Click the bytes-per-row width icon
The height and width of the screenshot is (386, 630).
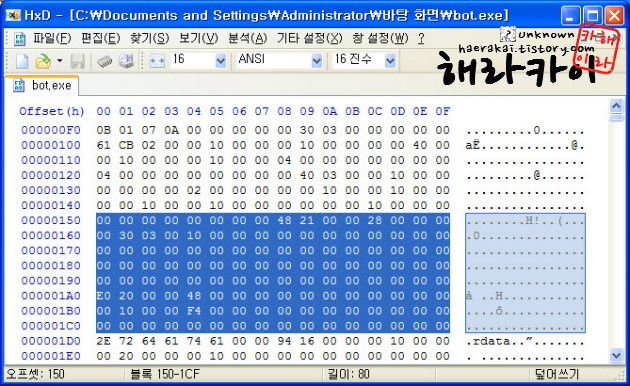[x=157, y=61]
